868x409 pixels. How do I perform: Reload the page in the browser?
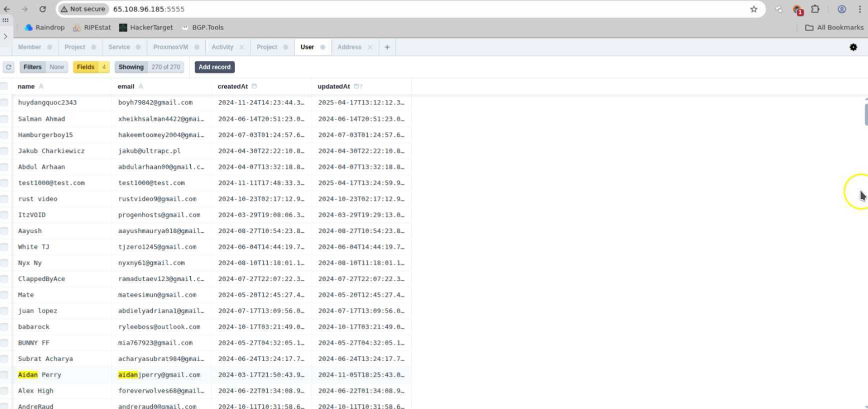pos(43,9)
